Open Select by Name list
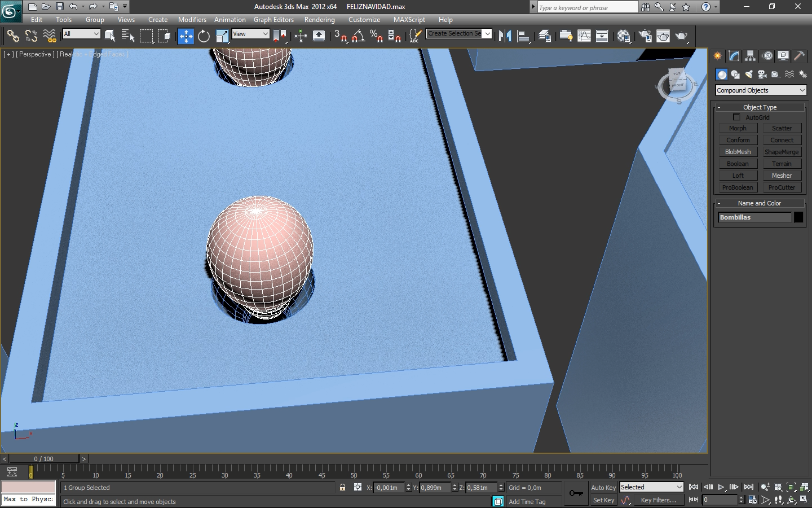The height and width of the screenshot is (508, 812). 128,36
